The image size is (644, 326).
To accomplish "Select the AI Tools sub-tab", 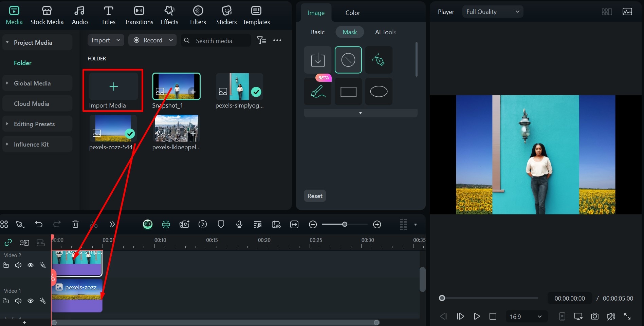I will tap(386, 32).
